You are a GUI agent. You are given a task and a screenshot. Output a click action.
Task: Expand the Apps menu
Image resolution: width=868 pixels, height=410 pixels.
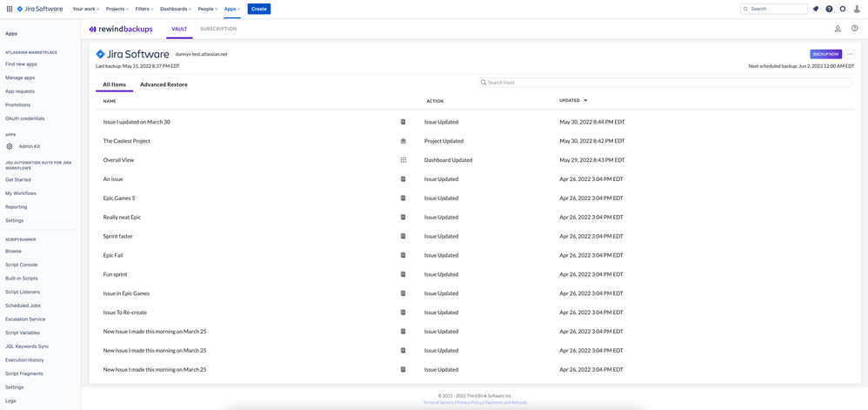coord(232,9)
